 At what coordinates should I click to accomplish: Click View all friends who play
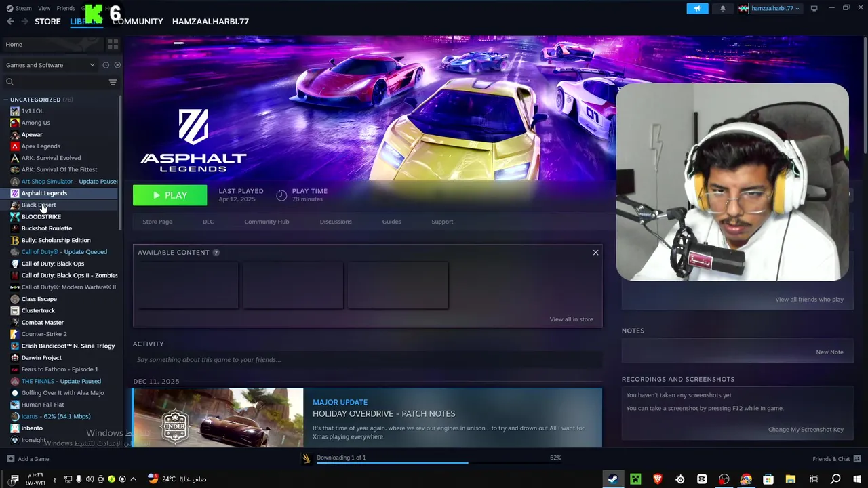click(809, 300)
